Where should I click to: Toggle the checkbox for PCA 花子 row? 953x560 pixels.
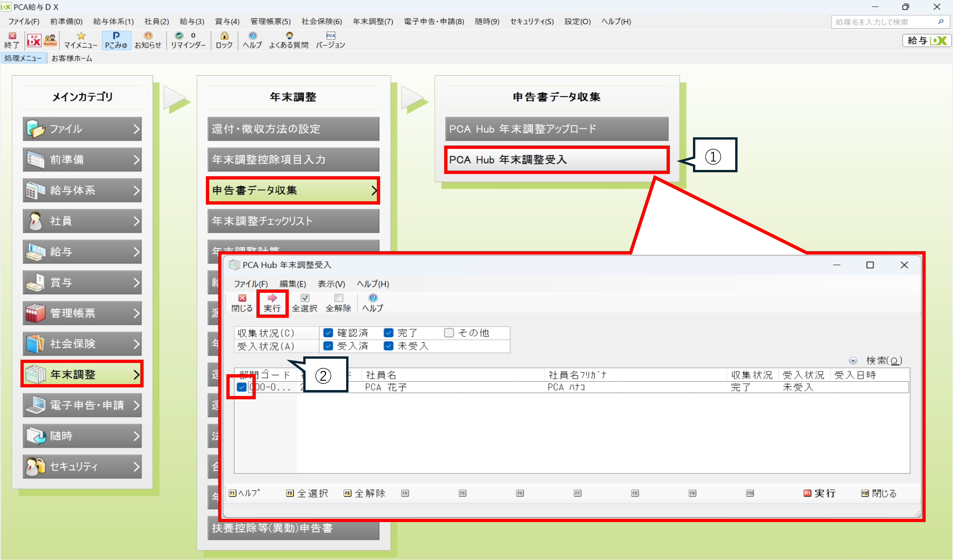(241, 387)
